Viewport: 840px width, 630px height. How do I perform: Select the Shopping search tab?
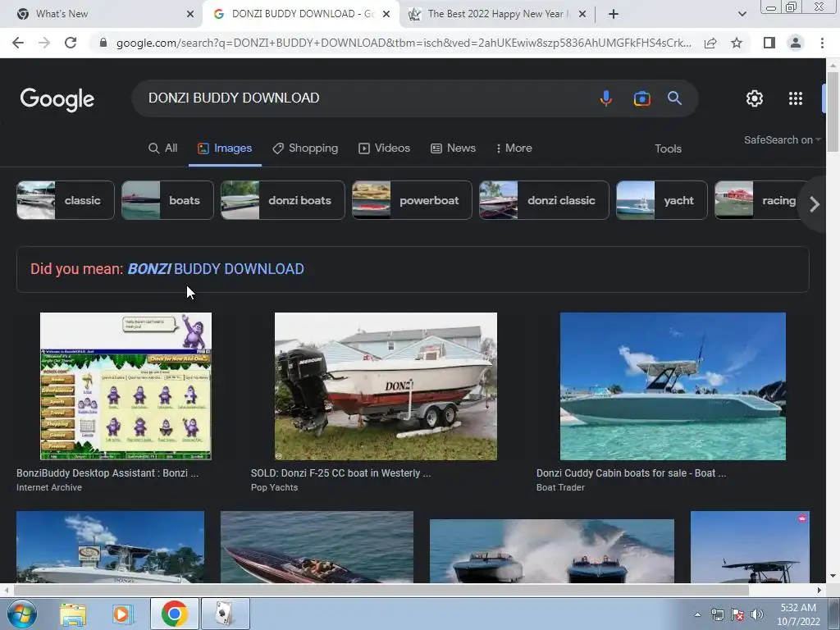(x=305, y=148)
